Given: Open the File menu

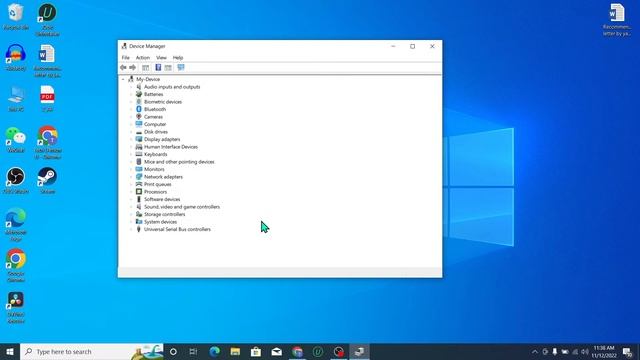Looking at the screenshot, I should pyautogui.click(x=126, y=58).
